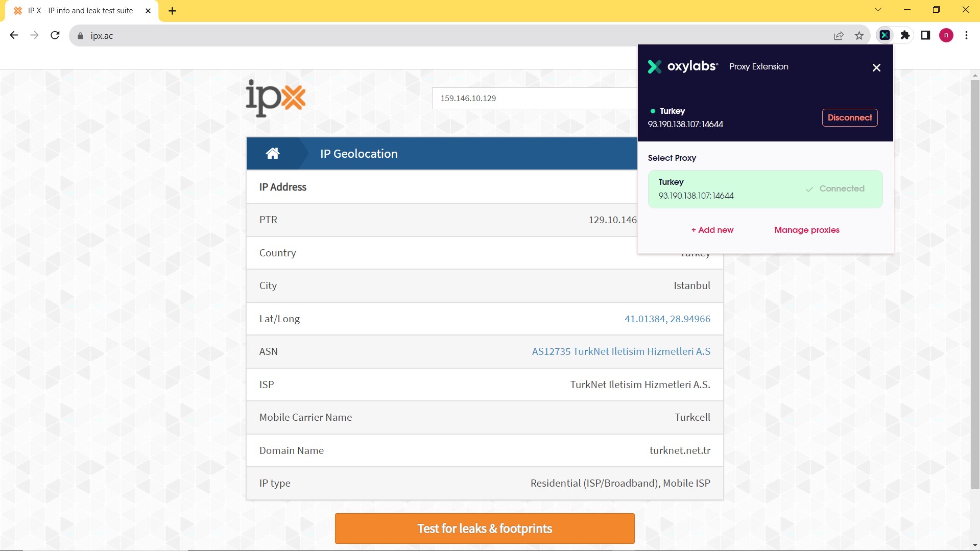This screenshot has width=980, height=551.
Task: Click the PTR row label
Action: coord(268,220)
